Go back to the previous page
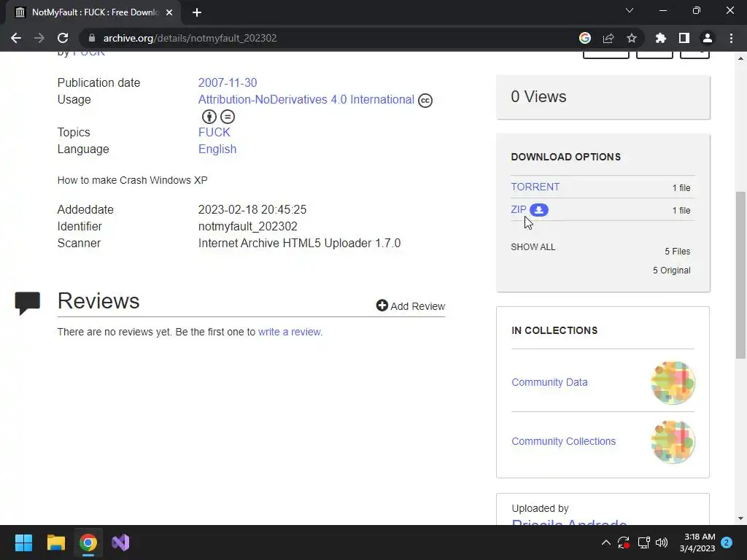Image resolution: width=747 pixels, height=560 pixels. [x=16, y=38]
